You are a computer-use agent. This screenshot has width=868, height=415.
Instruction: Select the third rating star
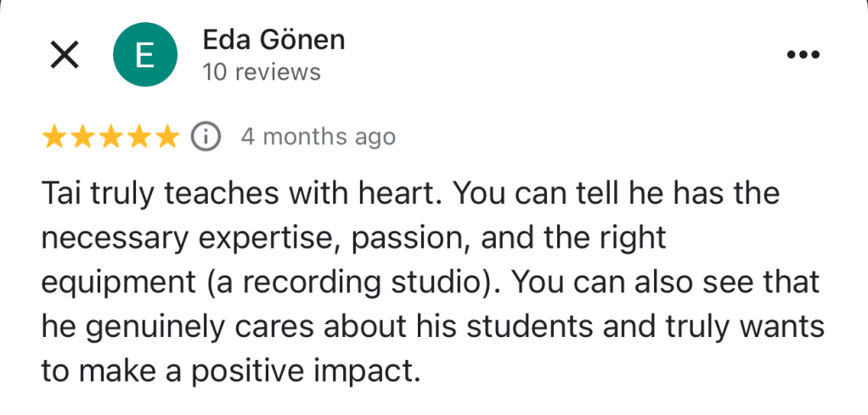click(111, 136)
